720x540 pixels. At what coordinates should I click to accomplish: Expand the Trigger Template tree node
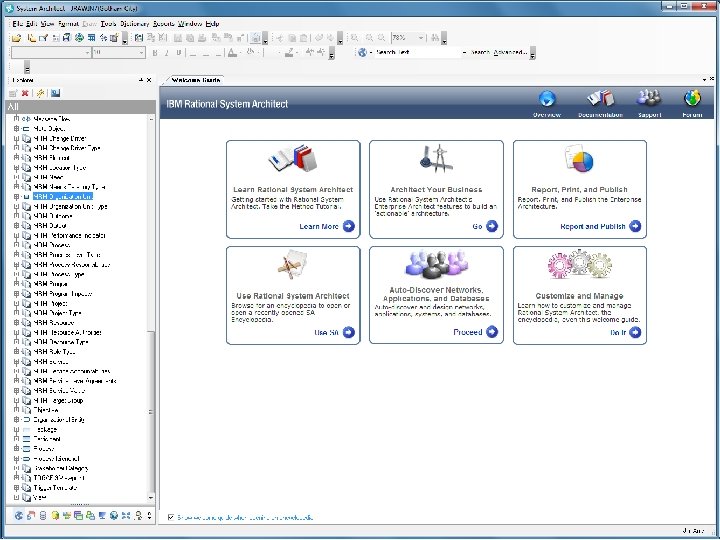(x=17, y=488)
